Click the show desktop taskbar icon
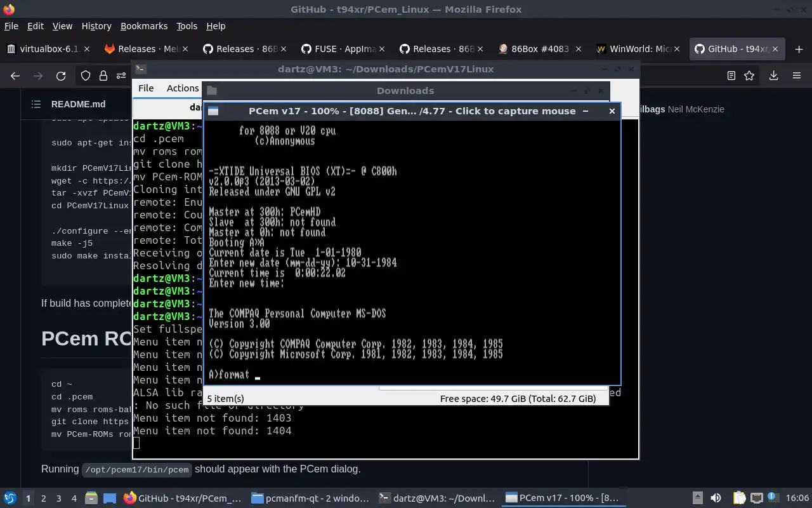 (x=109, y=498)
